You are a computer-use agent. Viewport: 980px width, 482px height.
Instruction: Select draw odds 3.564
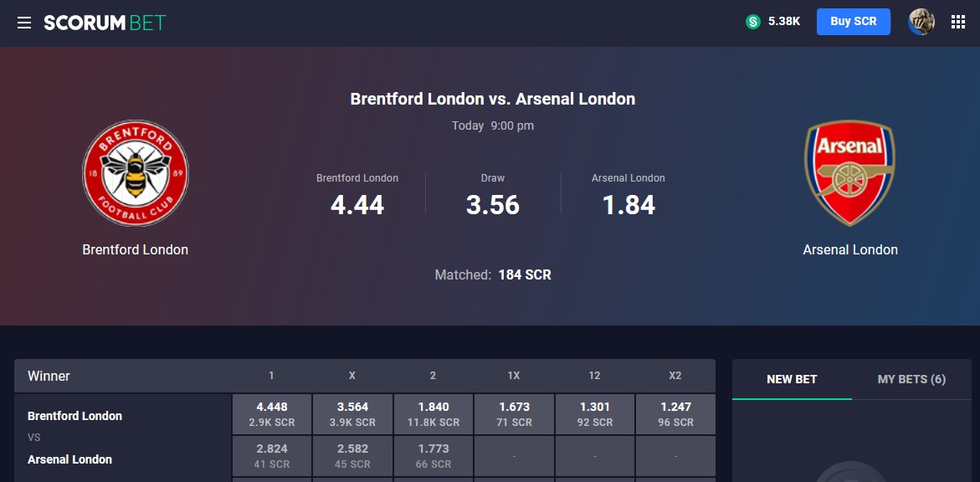[352, 414]
